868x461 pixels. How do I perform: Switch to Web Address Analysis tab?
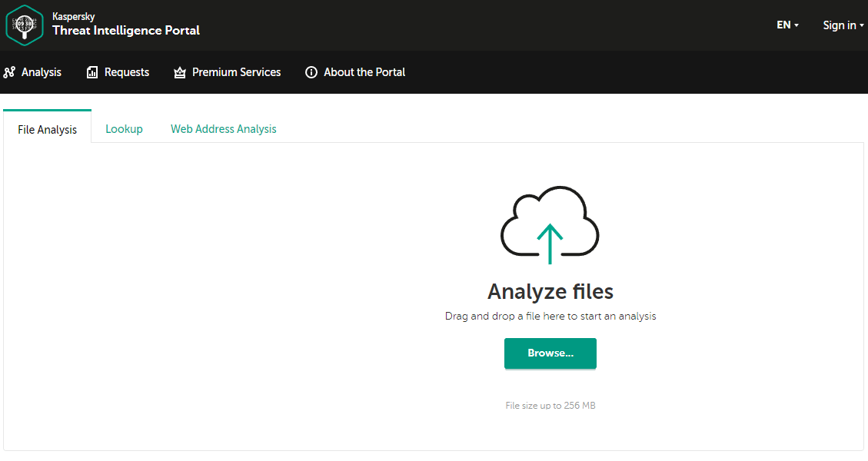[x=223, y=129]
